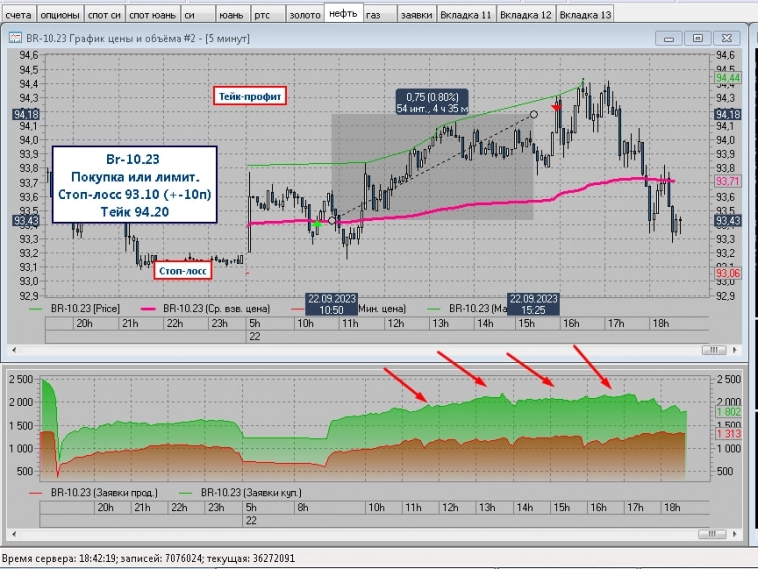
Task: Go to the заявки tab
Action: tap(416, 16)
